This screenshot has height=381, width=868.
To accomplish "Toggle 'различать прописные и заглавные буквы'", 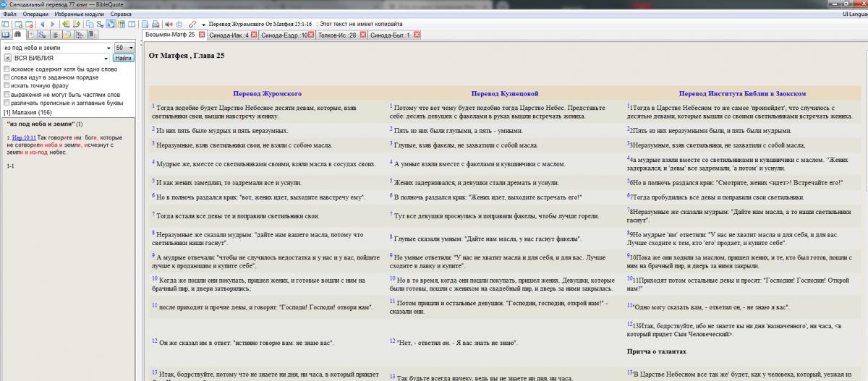I will click(x=7, y=103).
